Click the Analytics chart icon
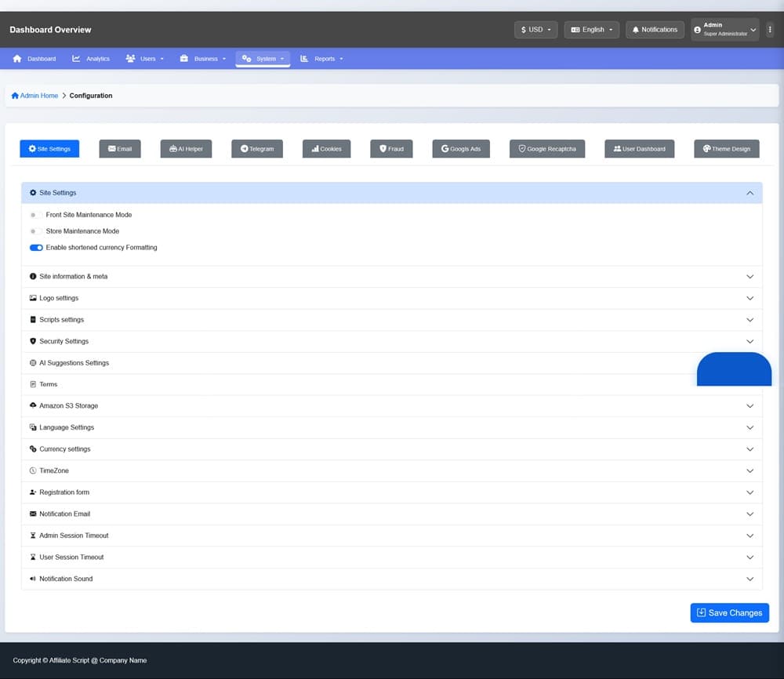 (76, 59)
